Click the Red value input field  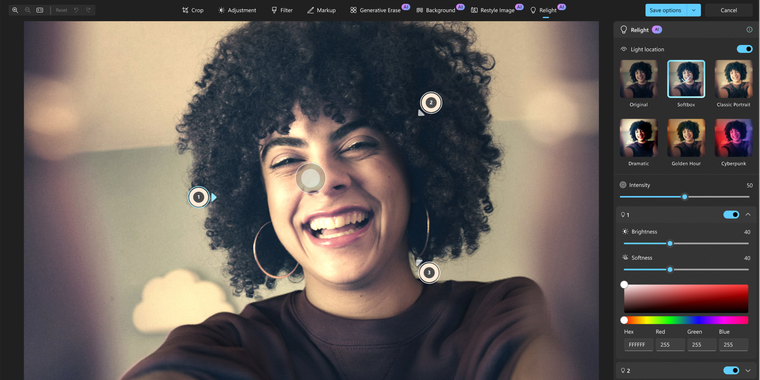(x=670, y=345)
